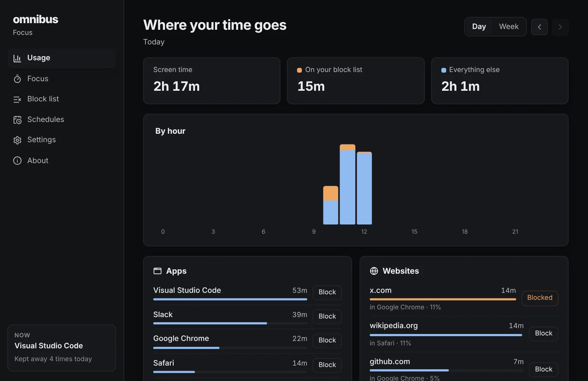
Task: Click the "in Google Chrome · 11%" text
Action: [405, 307]
